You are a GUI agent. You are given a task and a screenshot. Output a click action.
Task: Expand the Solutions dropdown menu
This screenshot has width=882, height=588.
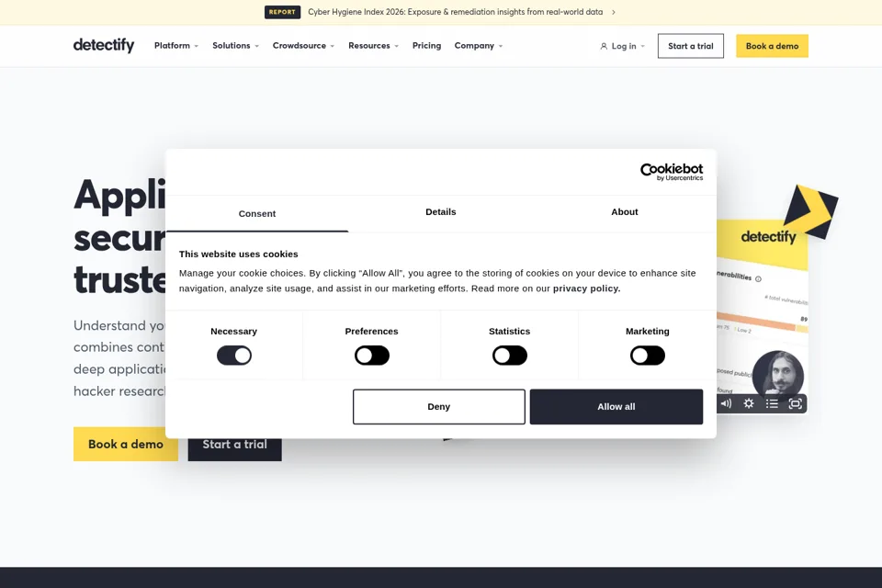click(x=236, y=46)
